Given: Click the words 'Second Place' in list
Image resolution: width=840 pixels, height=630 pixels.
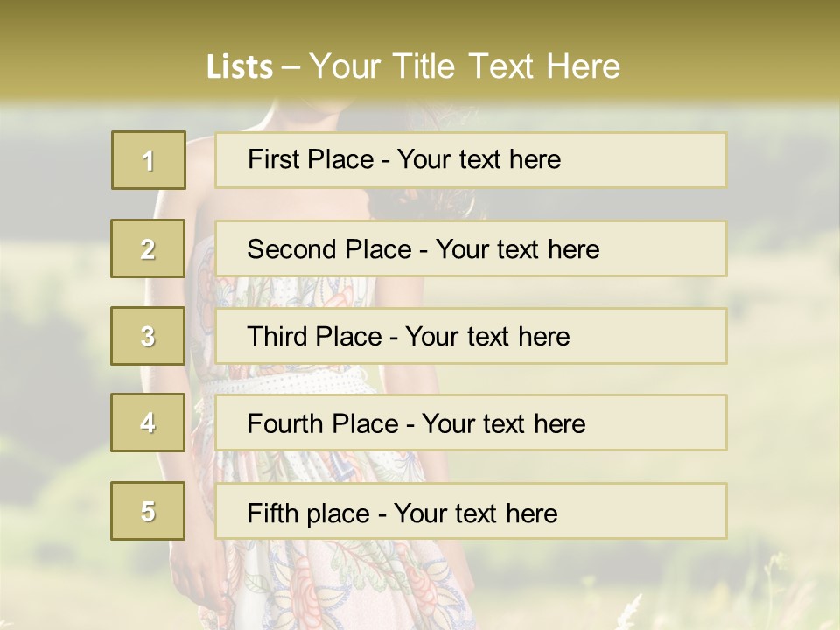Looking at the screenshot, I should pos(330,249).
